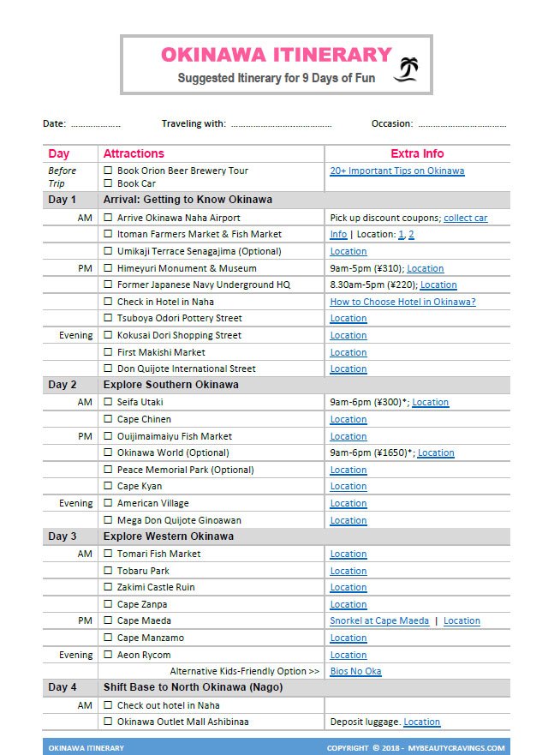The image size is (560, 755).
Task: Check off Arrive Okinawa Naha Airport
Action: pos(108,218)
